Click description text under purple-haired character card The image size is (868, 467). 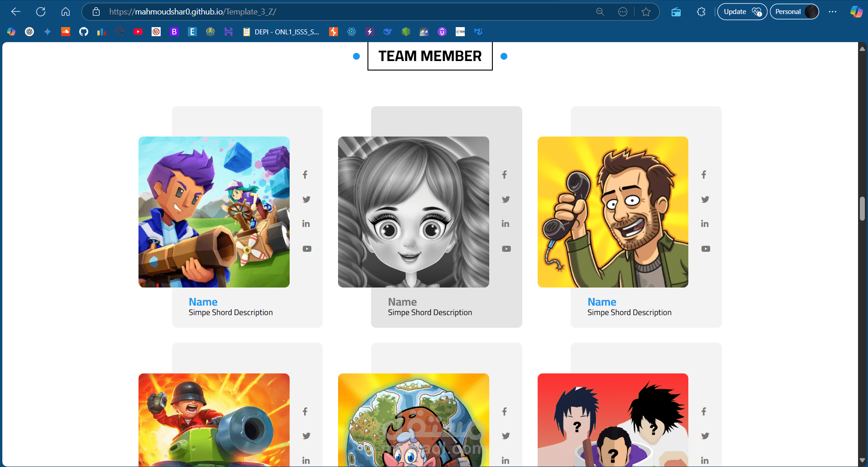(x=231, y=312)
